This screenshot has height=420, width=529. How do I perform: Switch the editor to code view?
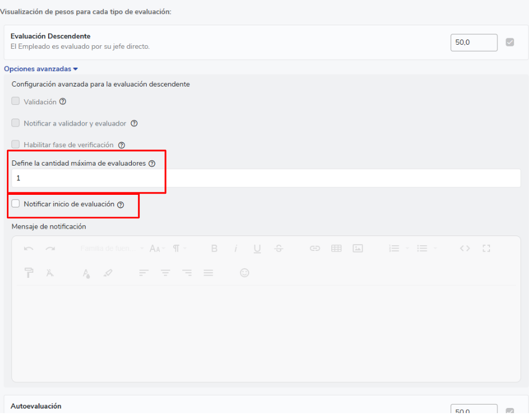465,249
